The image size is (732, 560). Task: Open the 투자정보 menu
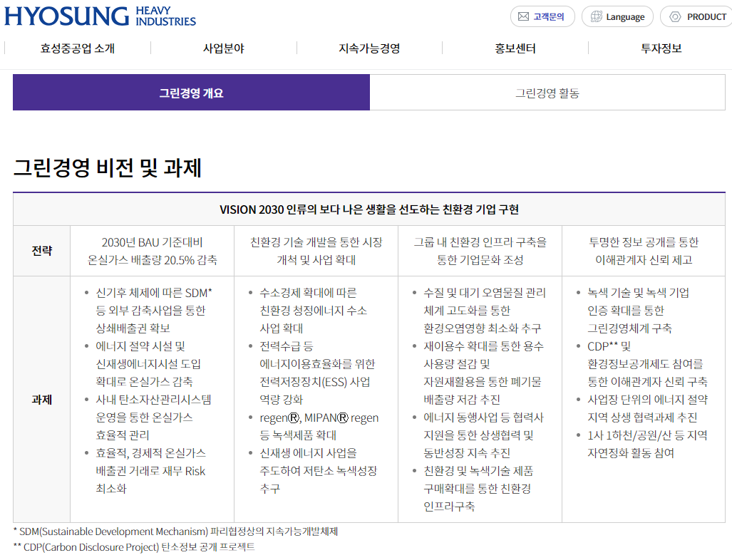661,48
